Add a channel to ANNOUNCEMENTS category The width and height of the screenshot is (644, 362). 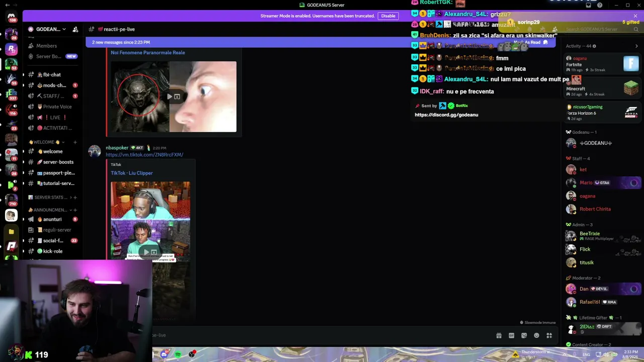pyautogui.click(x=75, y=210)
